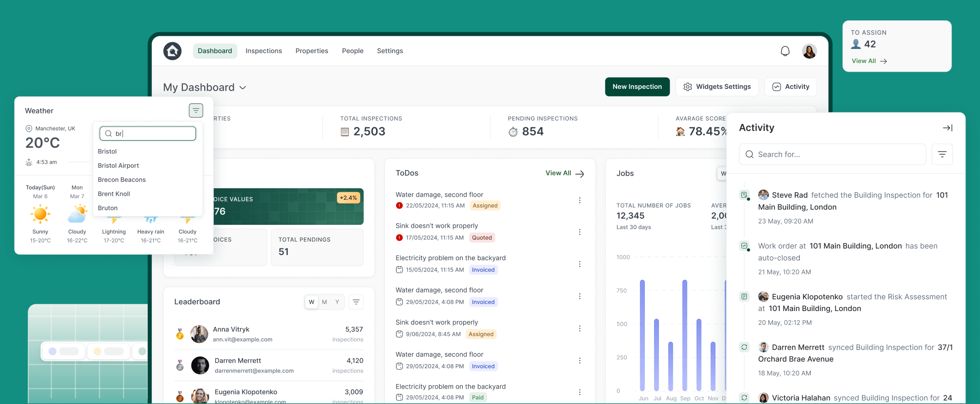Click the 101 Main Building link in the Steve Rad entry
This screenshot has width=980, height=404.
pyautogui.click(x=853, y=201)
